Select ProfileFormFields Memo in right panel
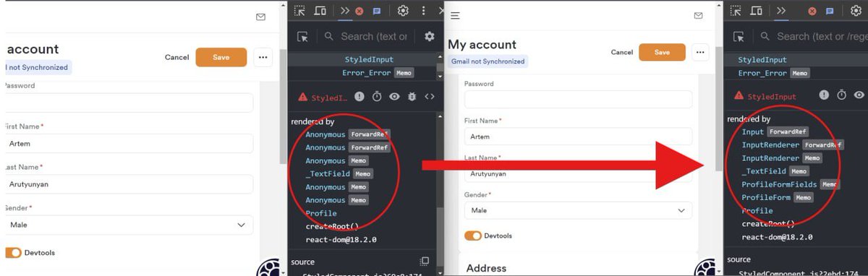This screenshot has height=276, width=868. click(791, 184)
